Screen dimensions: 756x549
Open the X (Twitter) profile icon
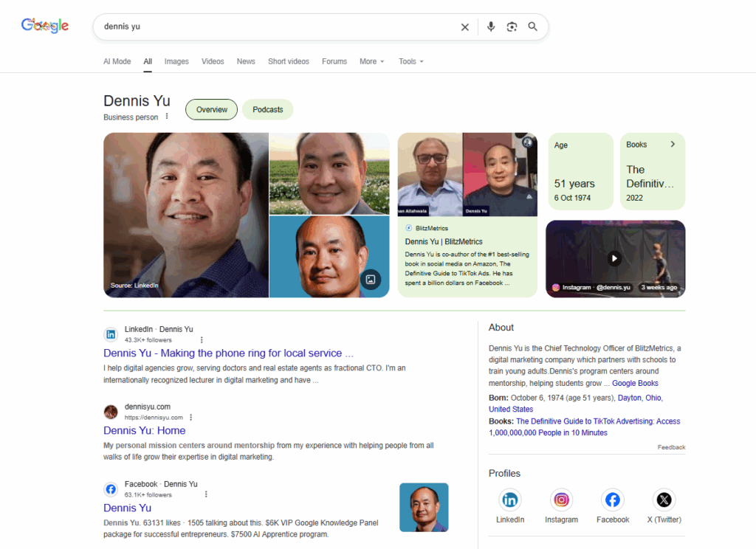[x=664, y=500]
